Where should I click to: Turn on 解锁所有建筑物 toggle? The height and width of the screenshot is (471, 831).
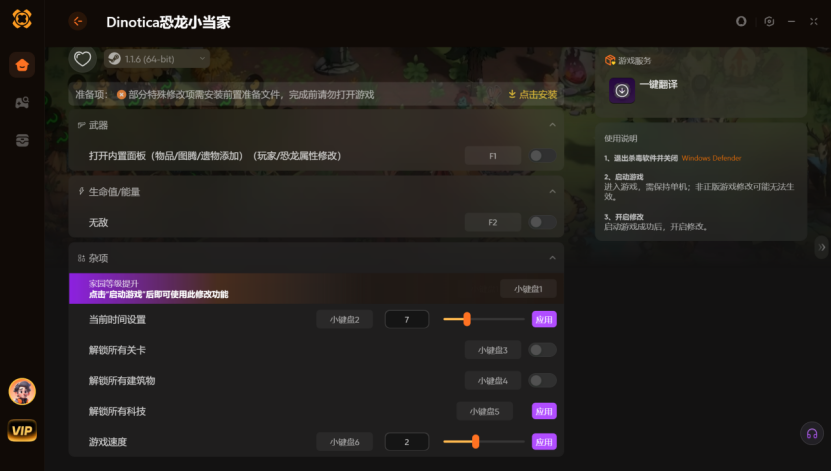pyautogui.click(x=542, y=380)
